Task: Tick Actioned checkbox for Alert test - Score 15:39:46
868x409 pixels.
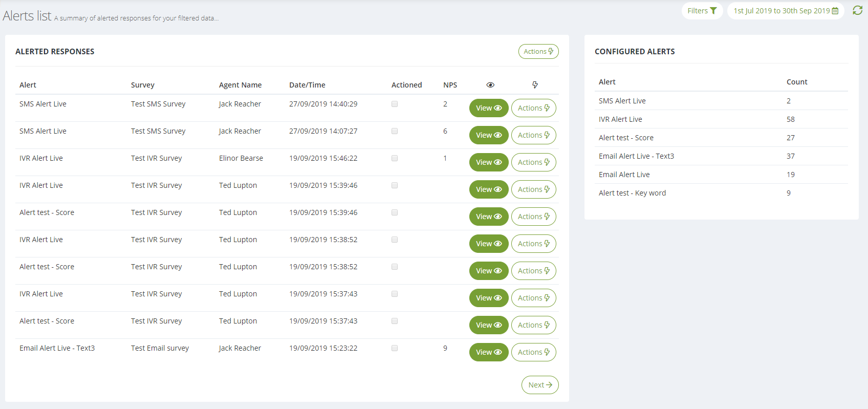Action: point(395,212)
